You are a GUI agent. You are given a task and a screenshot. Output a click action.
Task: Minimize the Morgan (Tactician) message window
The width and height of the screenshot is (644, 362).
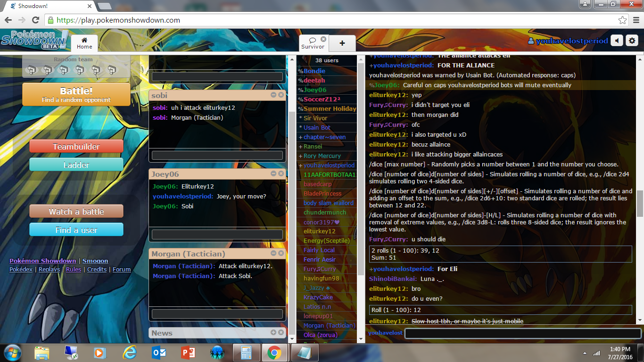tap(273, 254)
